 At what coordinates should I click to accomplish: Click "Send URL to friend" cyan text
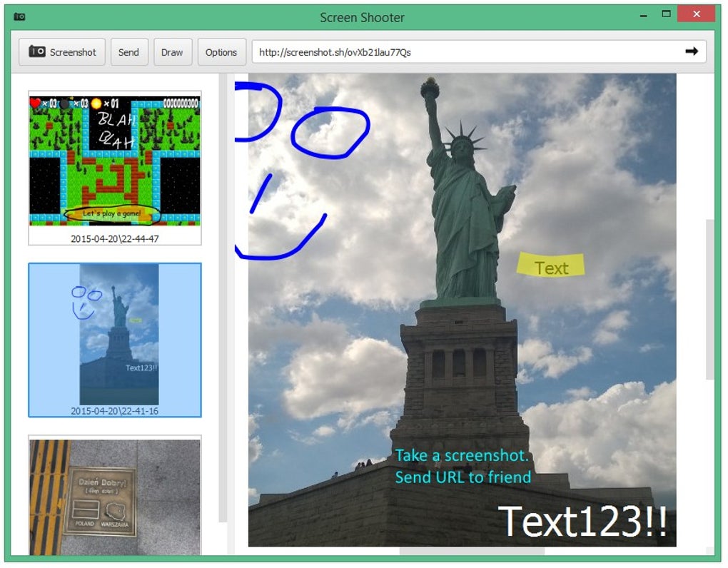pyautogui.click(x=463, y=477)
